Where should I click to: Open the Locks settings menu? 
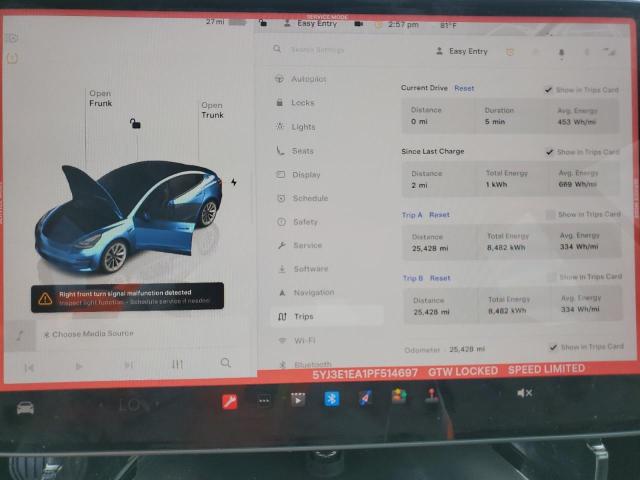296,102
